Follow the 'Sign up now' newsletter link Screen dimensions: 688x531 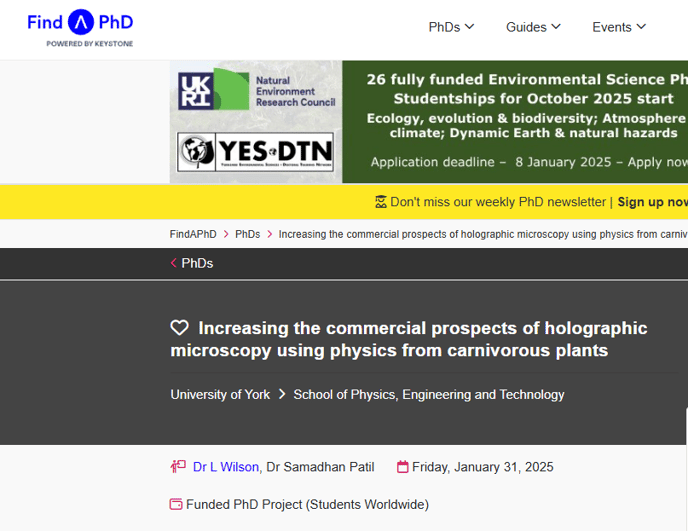point(652,202)
